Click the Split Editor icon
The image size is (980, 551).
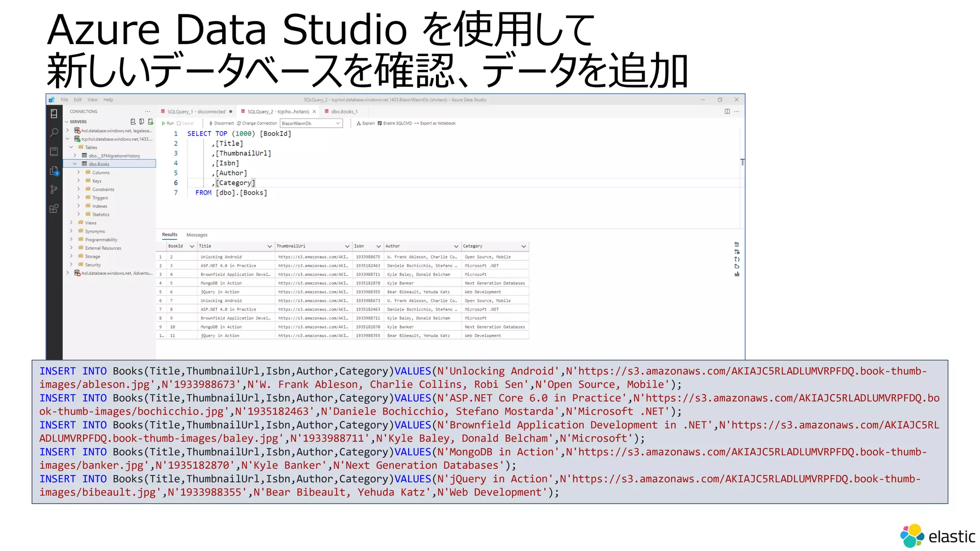[x=727, y=111]
